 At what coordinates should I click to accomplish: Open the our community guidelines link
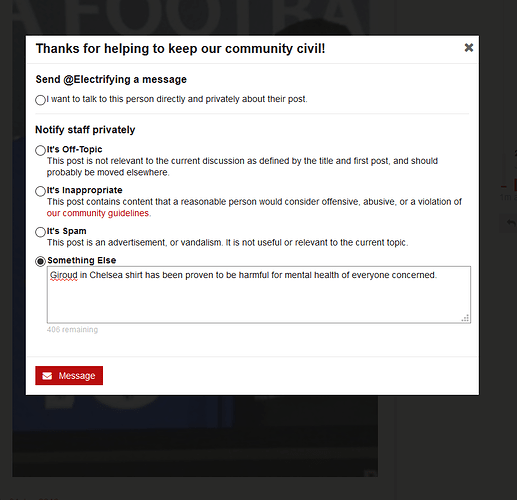pos(98,213)
